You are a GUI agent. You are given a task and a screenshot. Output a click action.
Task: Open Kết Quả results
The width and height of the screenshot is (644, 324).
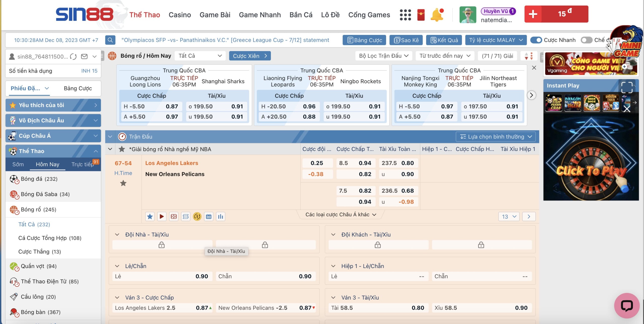coord(444,40)
